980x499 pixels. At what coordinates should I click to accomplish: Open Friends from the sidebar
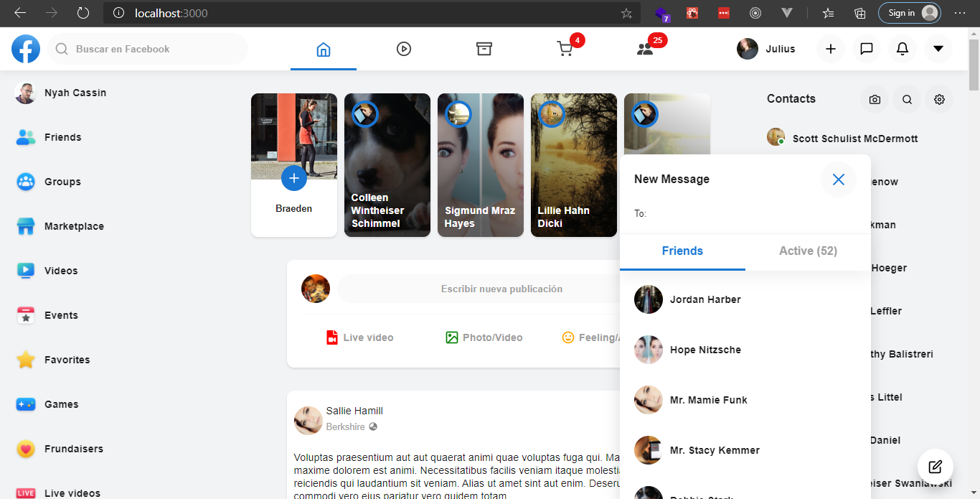click(x=49, y=137)
